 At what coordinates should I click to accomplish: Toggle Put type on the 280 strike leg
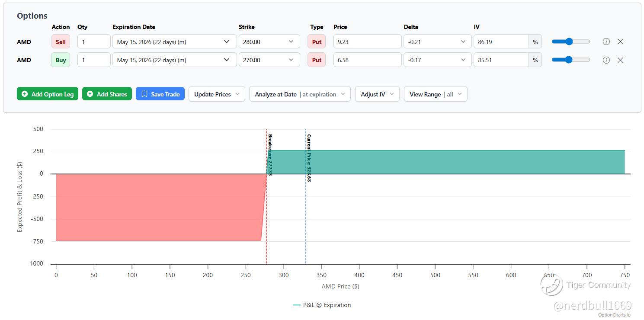[x=317, y=42]
